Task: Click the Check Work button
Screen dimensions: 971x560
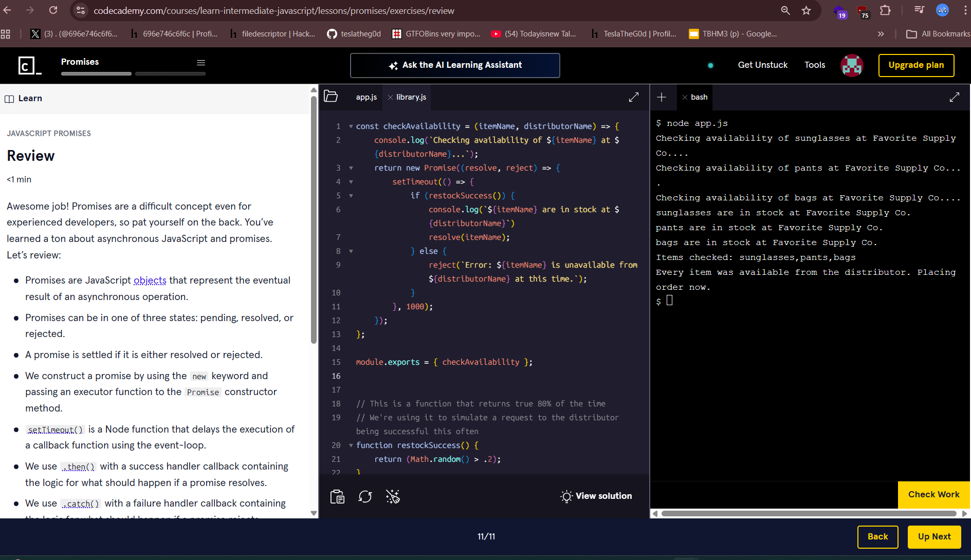Action: coord(933,494)
